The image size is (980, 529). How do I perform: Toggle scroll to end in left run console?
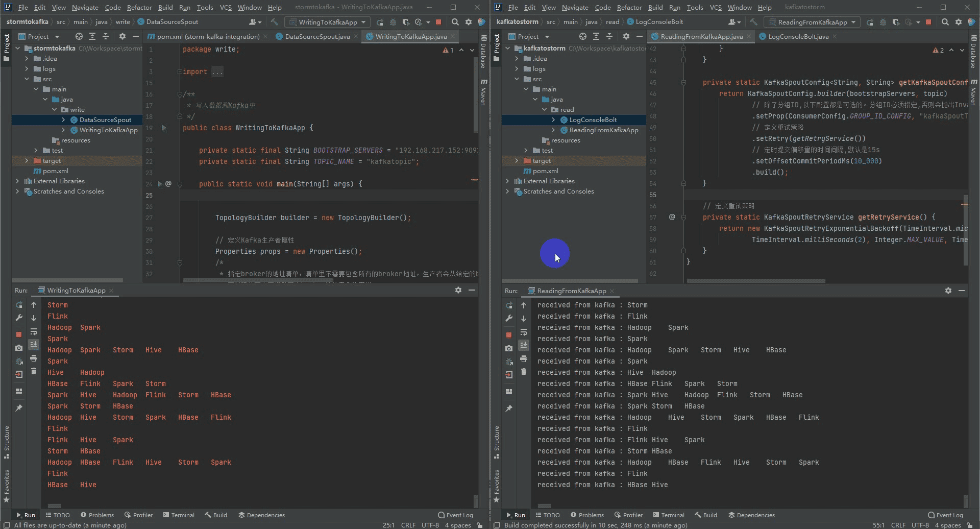[x=34, y=345]
